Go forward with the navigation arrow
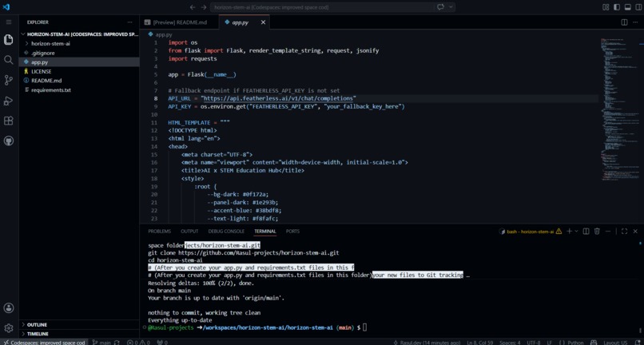The height and width of the screenshot is (345, 644). (204, 7)
